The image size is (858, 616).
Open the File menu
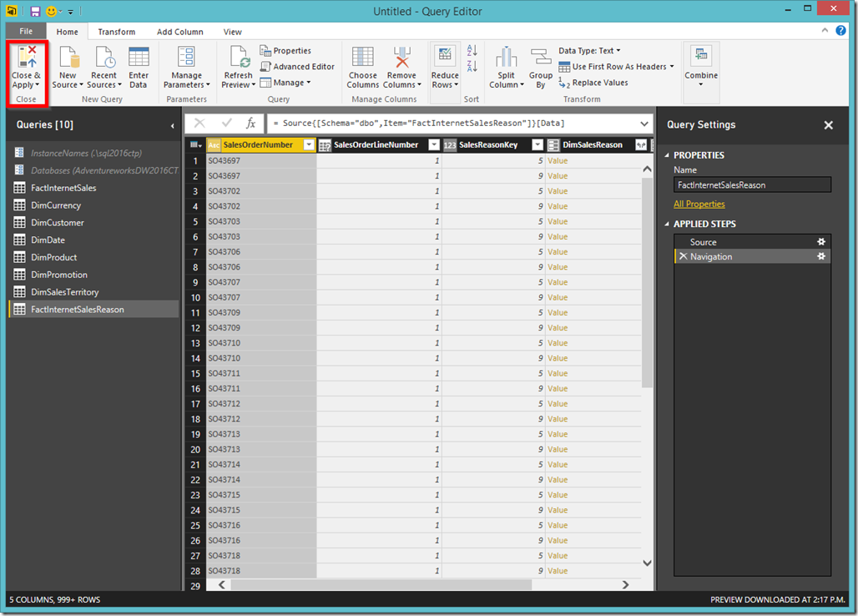pyautogui.click(x=26, y=31)
